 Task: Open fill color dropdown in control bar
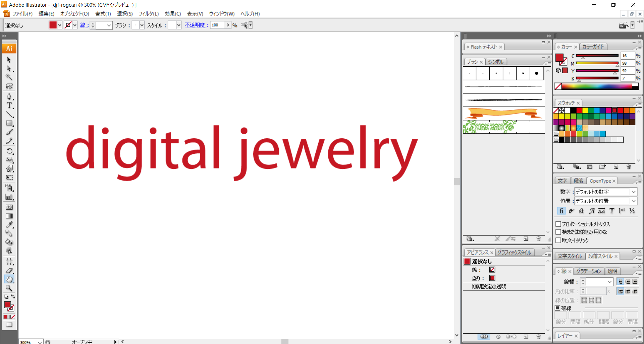60,25
